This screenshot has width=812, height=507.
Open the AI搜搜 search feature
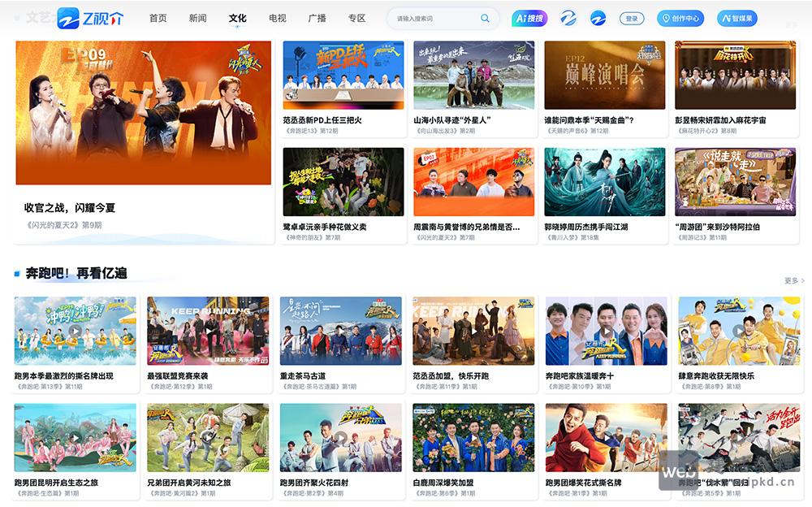tap(529, 18)
